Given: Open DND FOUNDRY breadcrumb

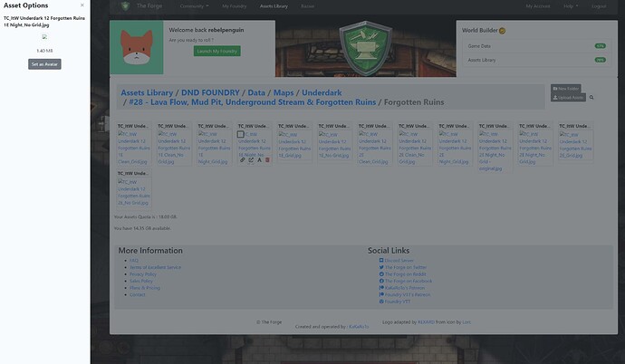Looking at the screenshot, I should coord(210,92).
